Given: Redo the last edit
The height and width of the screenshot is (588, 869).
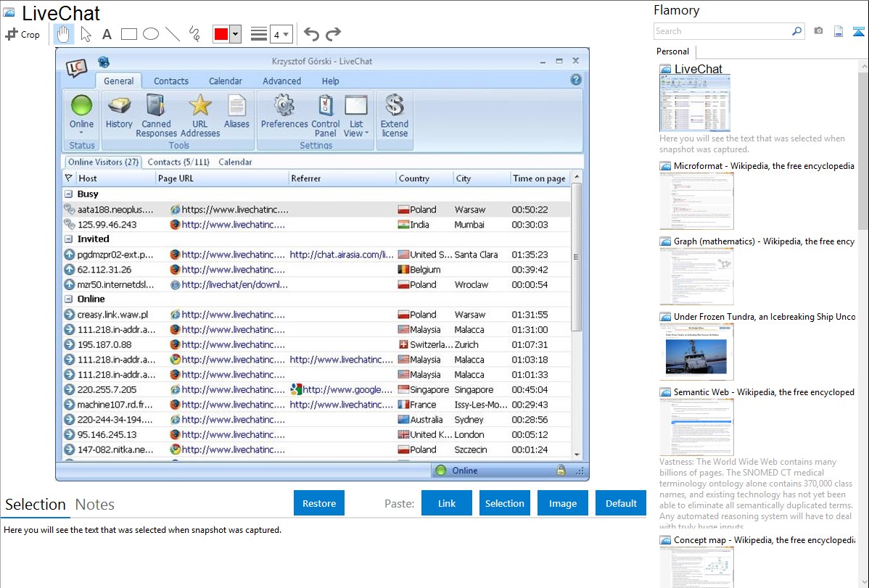Looking at the screenshot, I should click(333, 34).
